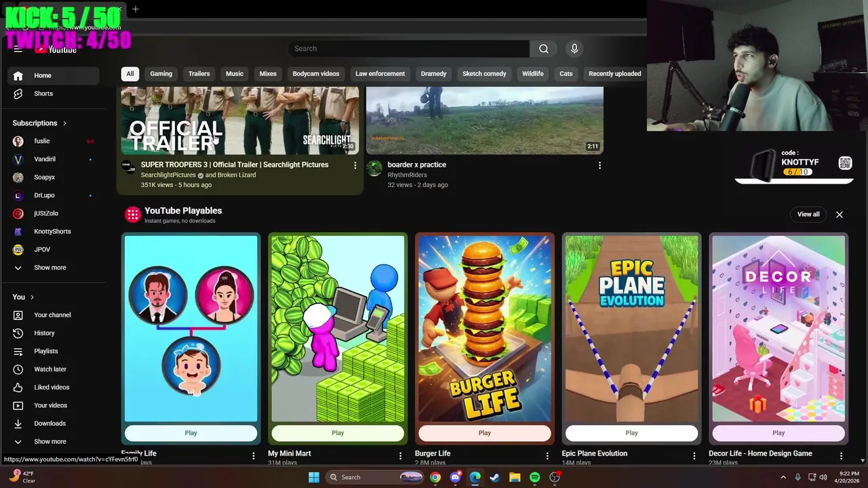Expand the Subscriptions section header
Viewport: 868px width, 488px height.
(x=39, y=123)
